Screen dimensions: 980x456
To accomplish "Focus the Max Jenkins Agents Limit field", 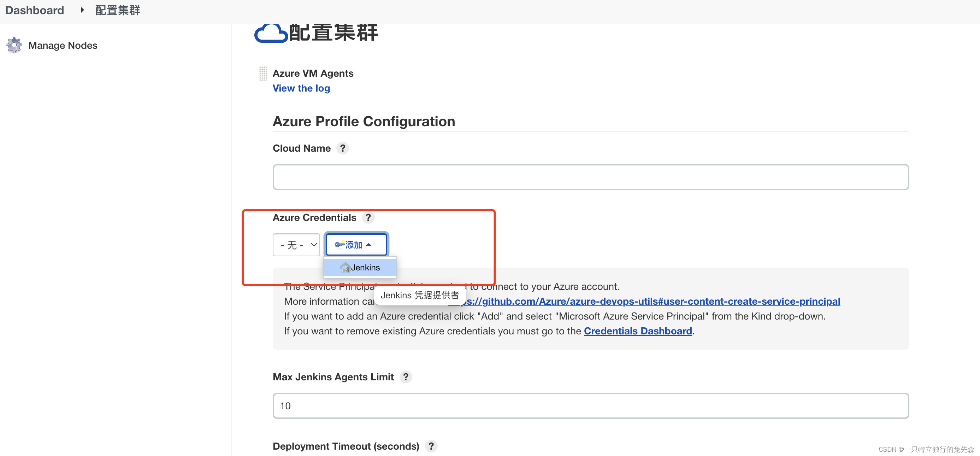I will tap(590, 406).
